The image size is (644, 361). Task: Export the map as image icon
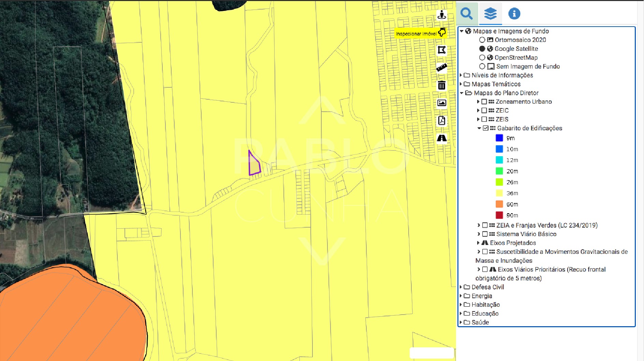[442, 103]
